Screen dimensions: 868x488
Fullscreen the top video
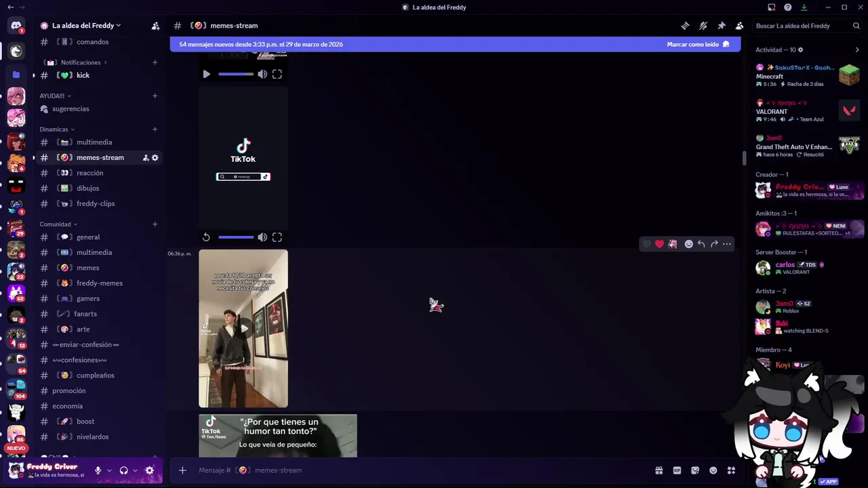tap(277, 74)
